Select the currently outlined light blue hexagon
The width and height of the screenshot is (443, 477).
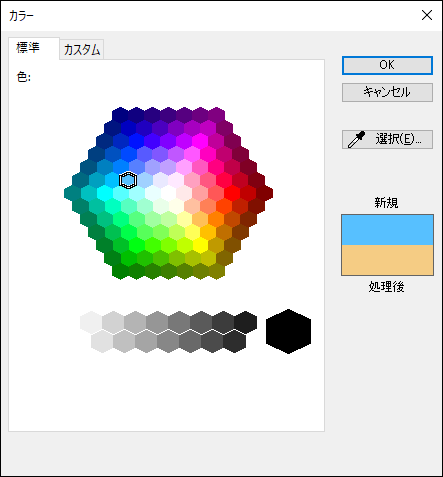click(x=128, y=180)
